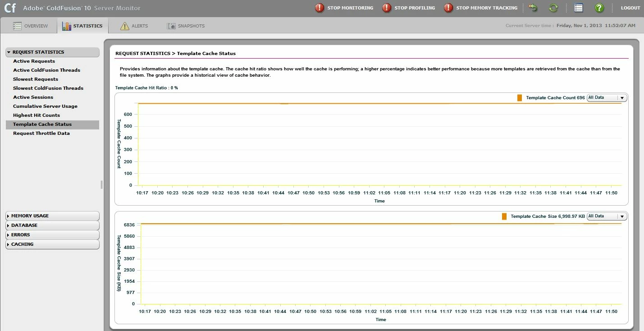644x331 pixels.
Task: Click the STOP MONITORING button label
Action: coord(350,8)
